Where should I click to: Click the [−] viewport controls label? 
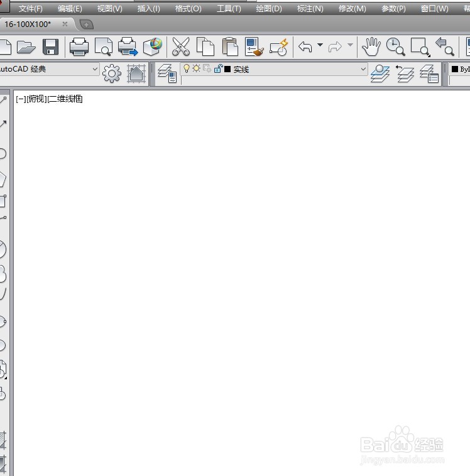[x=21, y=99]
